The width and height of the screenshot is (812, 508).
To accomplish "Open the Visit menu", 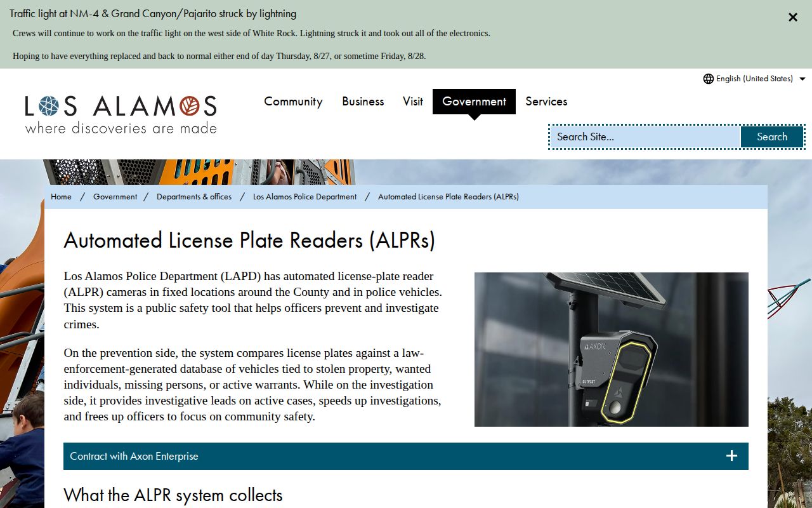I will point(413,102).
